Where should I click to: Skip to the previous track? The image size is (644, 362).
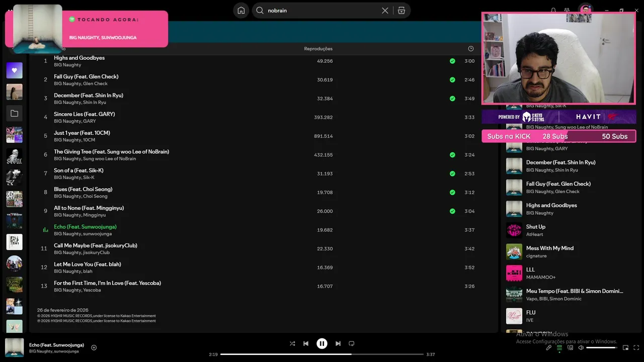point(306,343)
